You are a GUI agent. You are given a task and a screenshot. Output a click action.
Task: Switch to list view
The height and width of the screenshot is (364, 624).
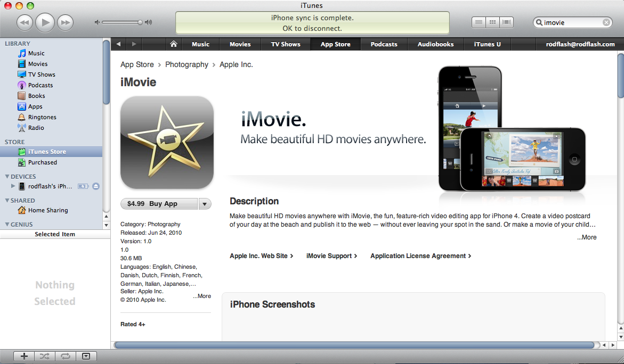479,22
